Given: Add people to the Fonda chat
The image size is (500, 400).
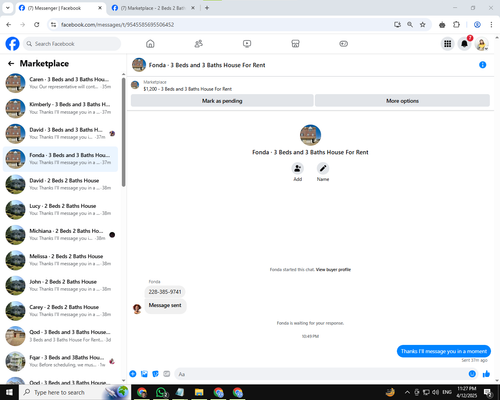Looking at the screenshot, I should pos(297,168).
